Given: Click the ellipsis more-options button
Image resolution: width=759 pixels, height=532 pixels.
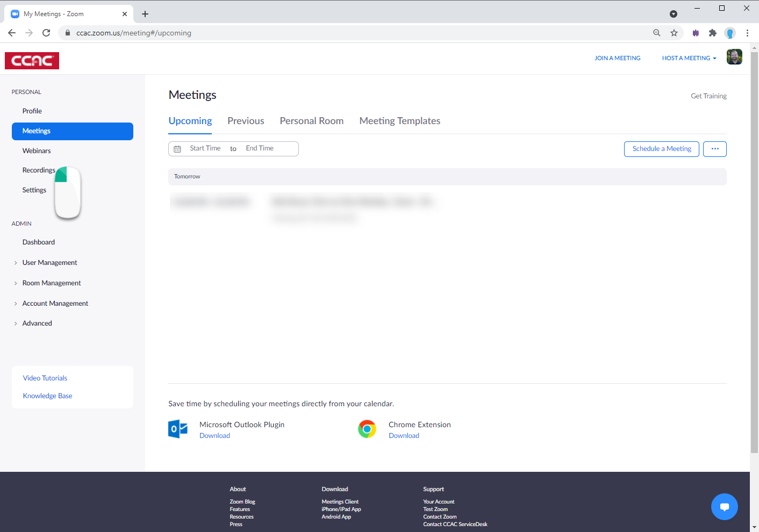Looking at the screenshot, I should coord(714,149).
